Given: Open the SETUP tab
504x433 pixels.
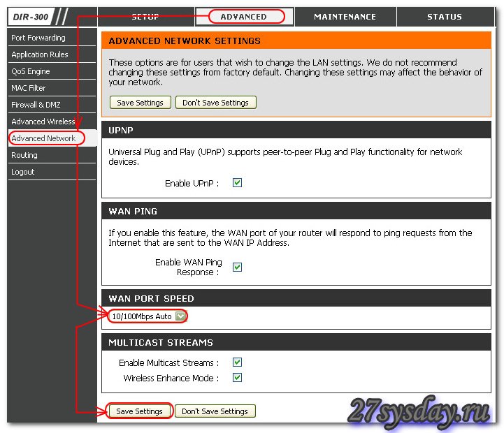Looking at the screenshot, I should pos(146,17).
